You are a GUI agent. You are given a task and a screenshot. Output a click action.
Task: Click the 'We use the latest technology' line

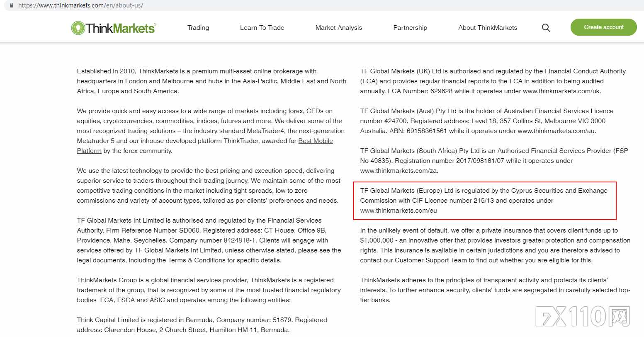(x=206, y=171)
